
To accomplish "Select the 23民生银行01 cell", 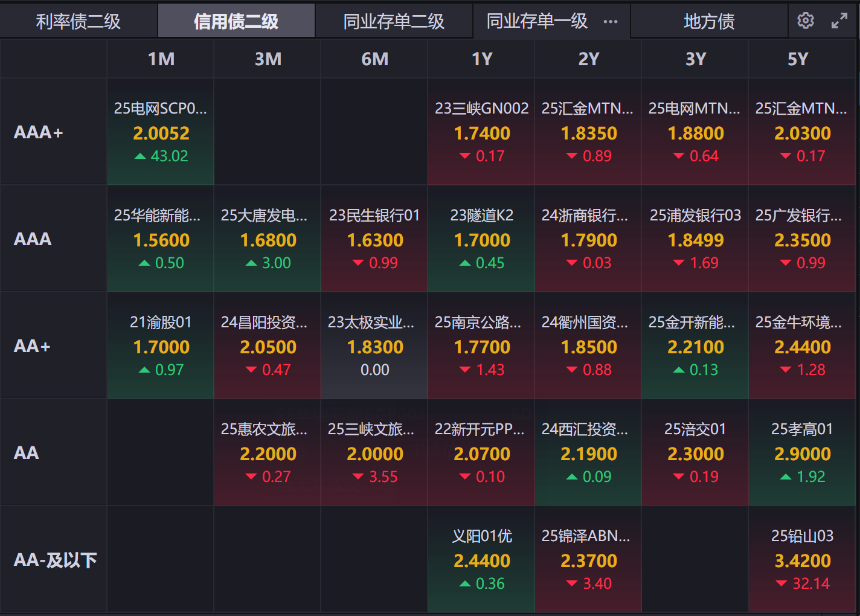I will pos(374,239).
